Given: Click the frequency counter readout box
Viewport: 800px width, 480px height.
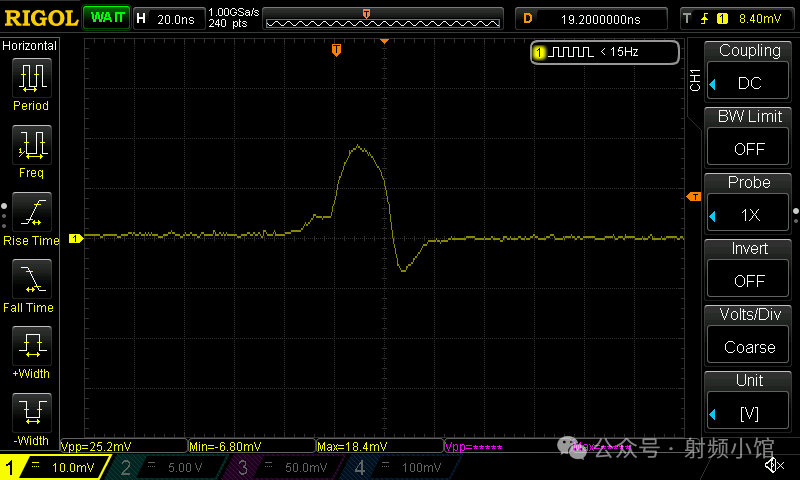Looking at the screenshot, I should (x=605, y=52).
